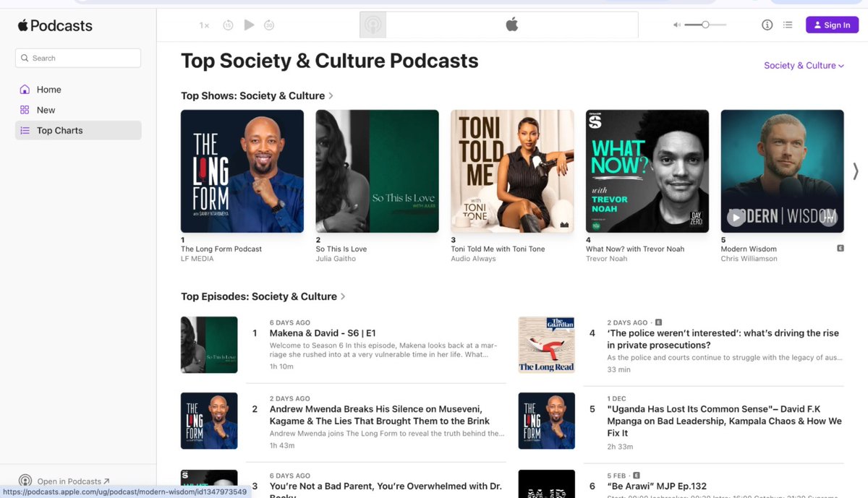868x498 pixels.
Task: Click the Top Charts list icon
Action: pyautogui.click(x=25, y=130)
